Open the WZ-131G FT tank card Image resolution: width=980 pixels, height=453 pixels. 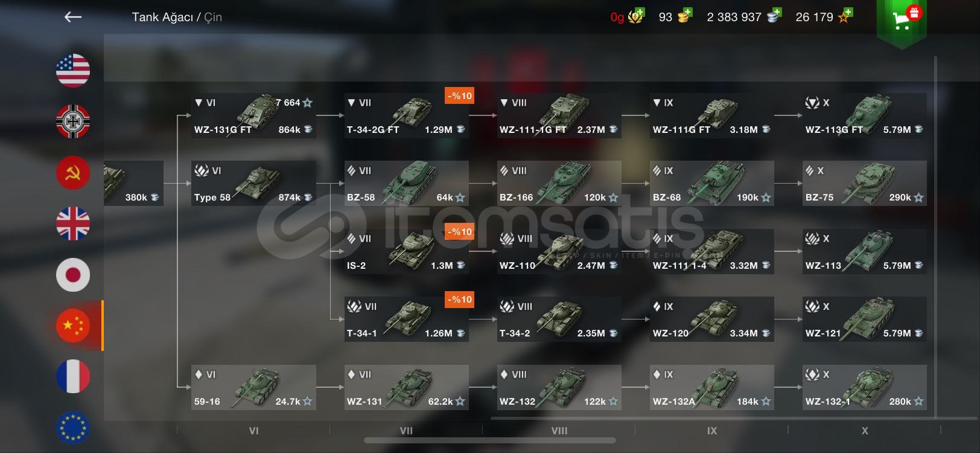(x=253, y=115)
